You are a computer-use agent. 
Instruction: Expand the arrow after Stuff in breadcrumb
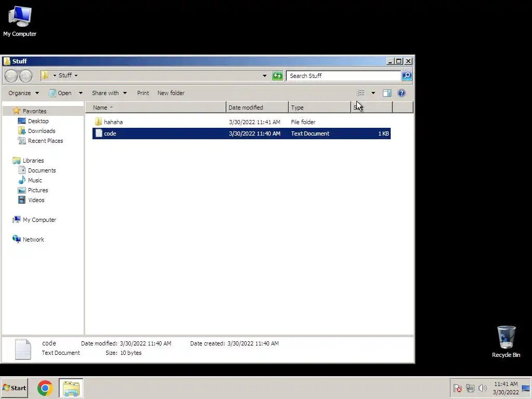pyautogui.click(x=76, y=75)
